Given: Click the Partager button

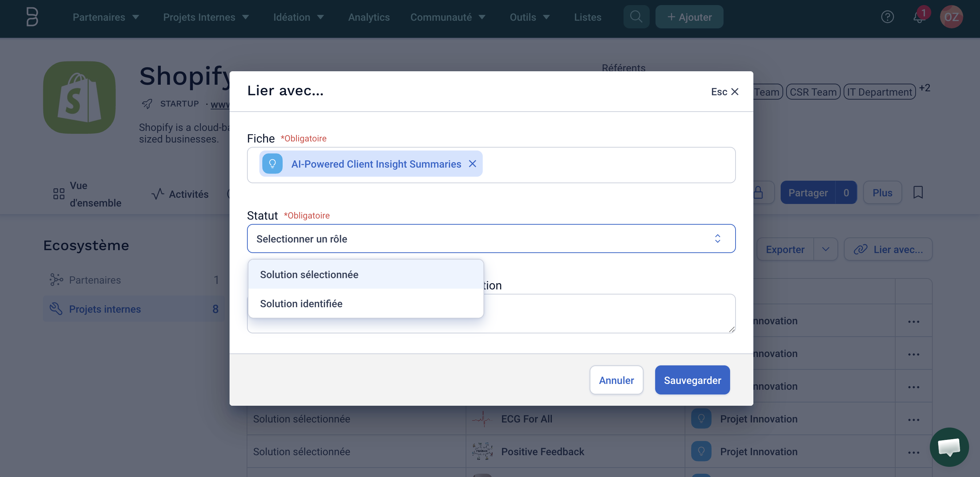Looking at the screenshot, I should point(808,193).
